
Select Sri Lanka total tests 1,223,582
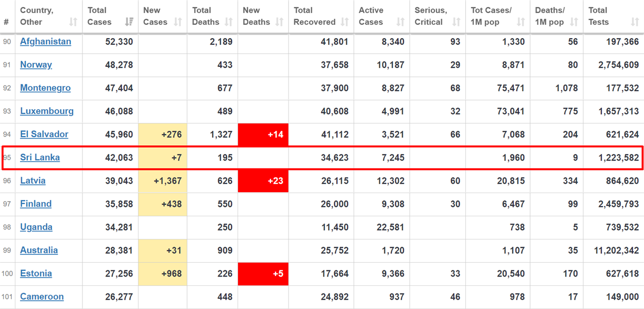click(x=619, y=158)
